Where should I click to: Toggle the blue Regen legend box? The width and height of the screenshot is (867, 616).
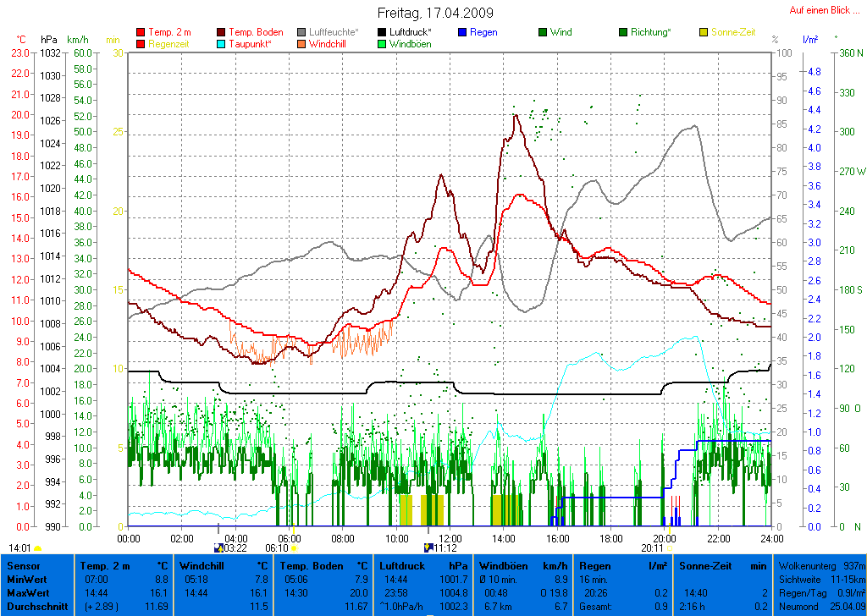(462, 32)
